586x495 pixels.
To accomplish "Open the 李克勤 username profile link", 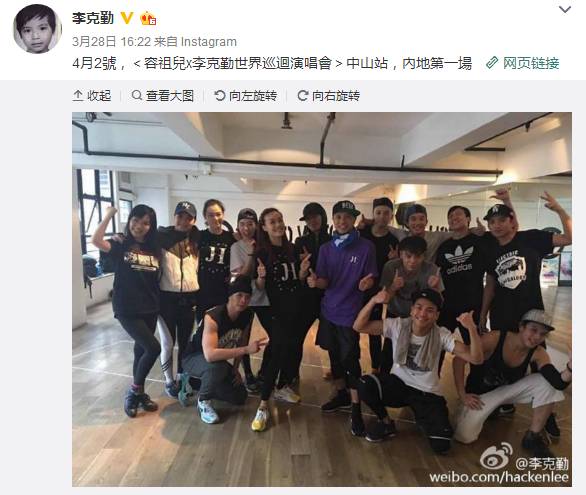I will [x=93, y=18].
